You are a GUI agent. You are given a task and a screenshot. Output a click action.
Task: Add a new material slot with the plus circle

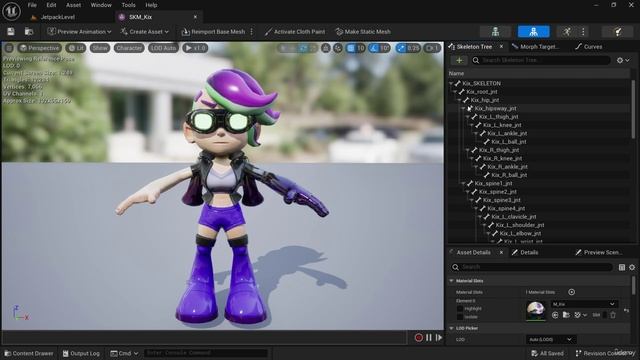[571, 292]
